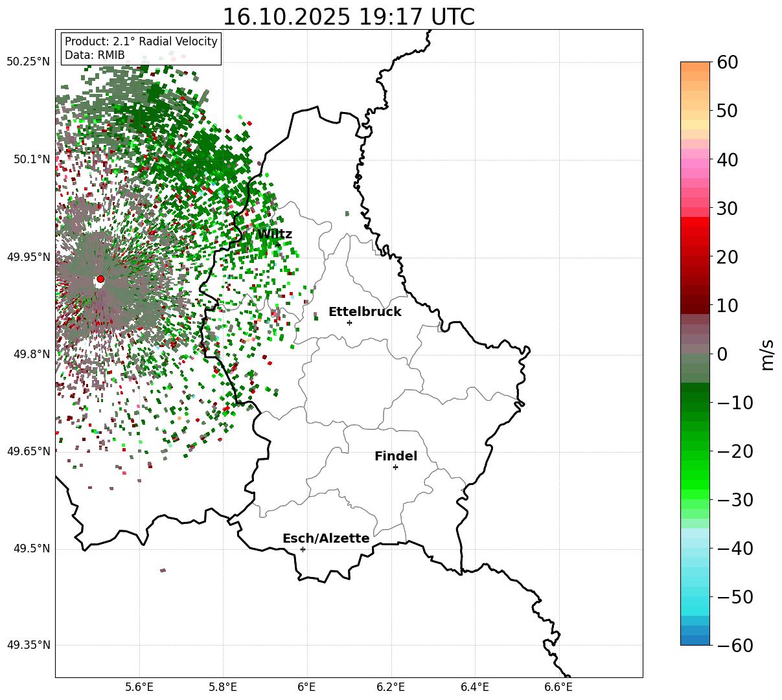The image size is (782, 700).
Task: Click the Ettelbruck station cross marker
Action: tap(349, 322)
